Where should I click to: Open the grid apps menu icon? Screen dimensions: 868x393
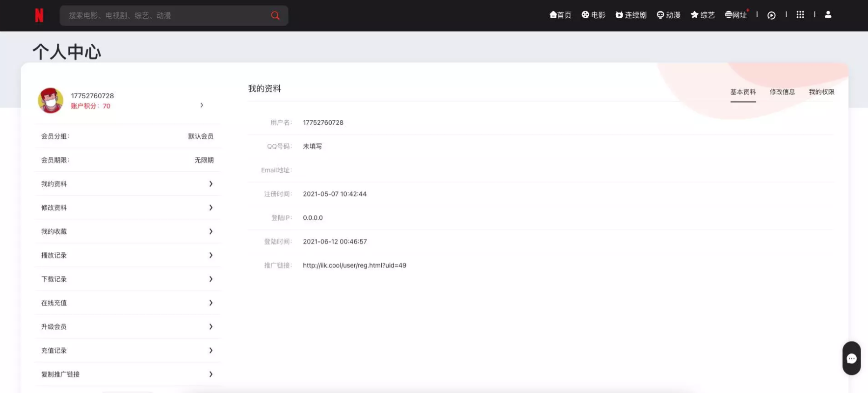800,15
